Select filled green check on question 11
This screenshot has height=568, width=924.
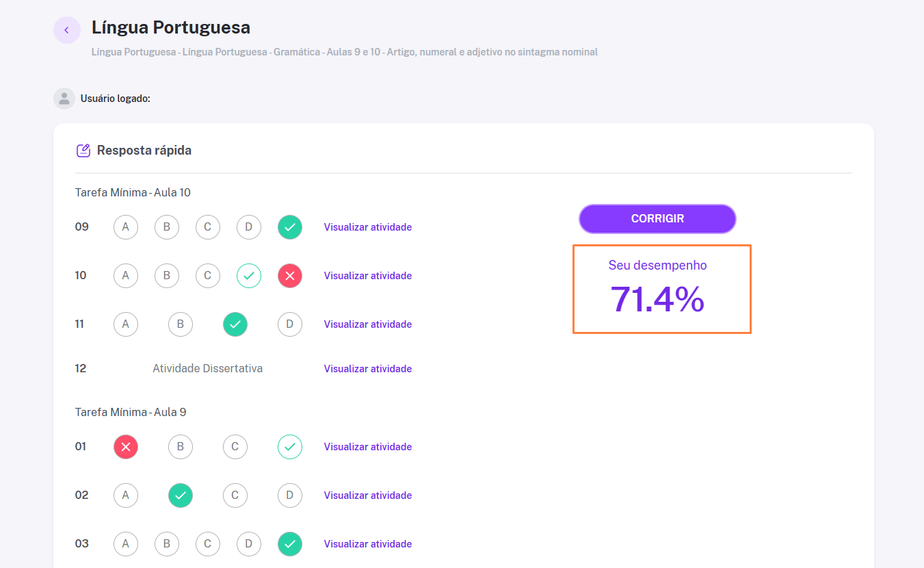tap(235, 324)
